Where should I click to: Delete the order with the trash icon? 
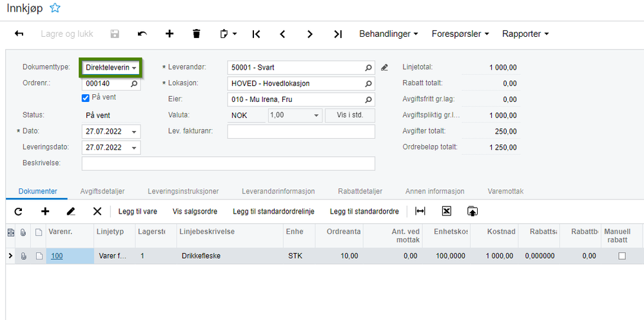(197, 34)
